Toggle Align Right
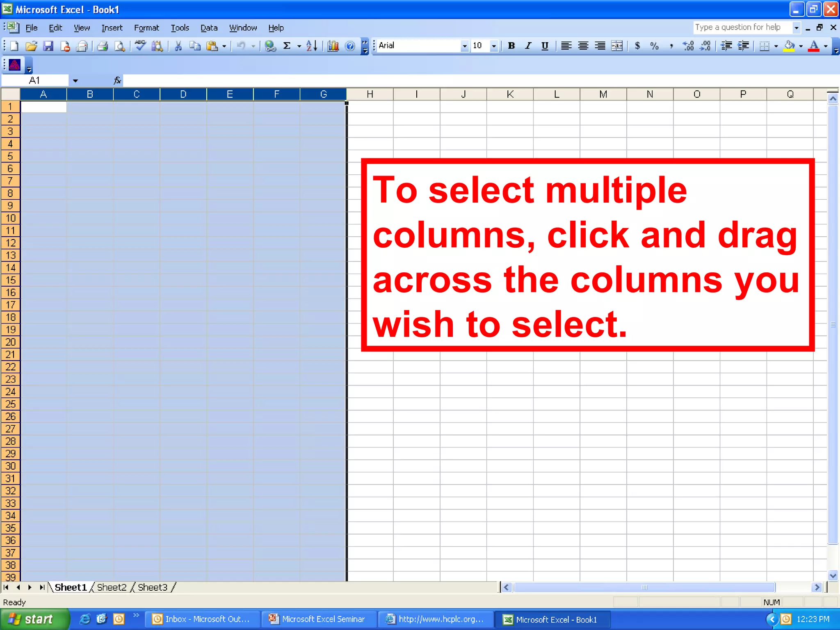Image resolution: width=840 pixels, height=630 pixels. (x=600, y=46)
